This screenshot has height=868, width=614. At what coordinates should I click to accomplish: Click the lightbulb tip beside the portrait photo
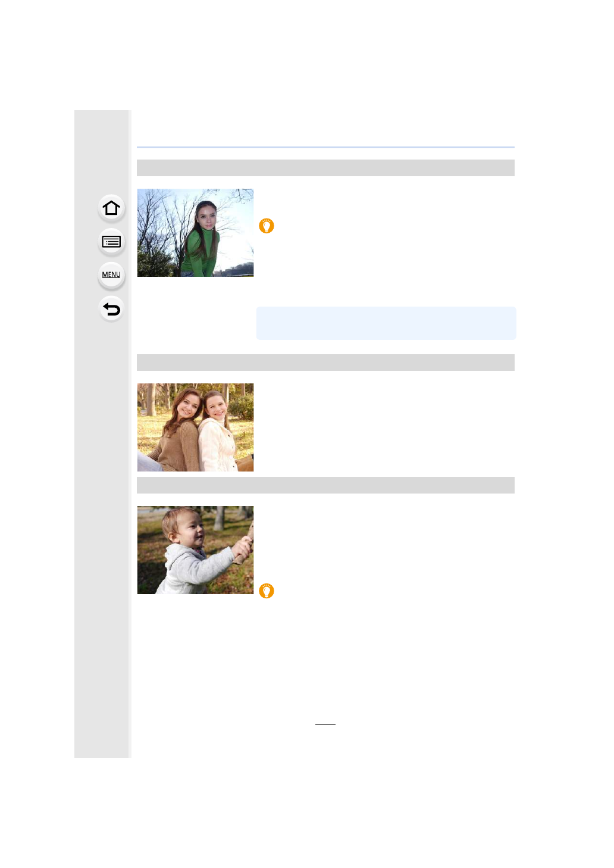[x=267, y=226]
